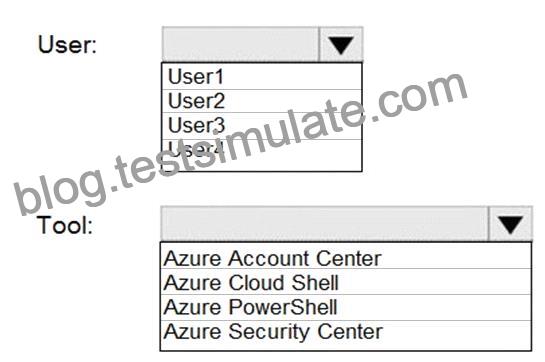
Task: Choose Azure Account Center option
Action: pyautogui.click(x=345, y=258)
